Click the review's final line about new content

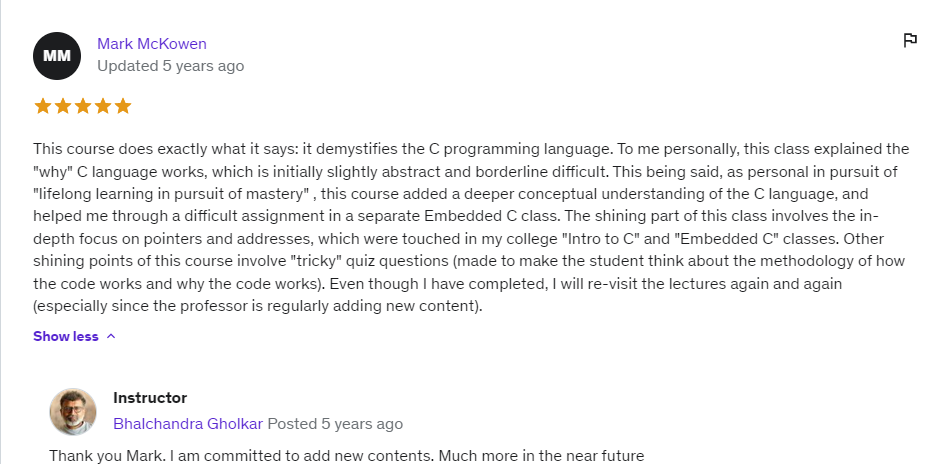(258, 307)
